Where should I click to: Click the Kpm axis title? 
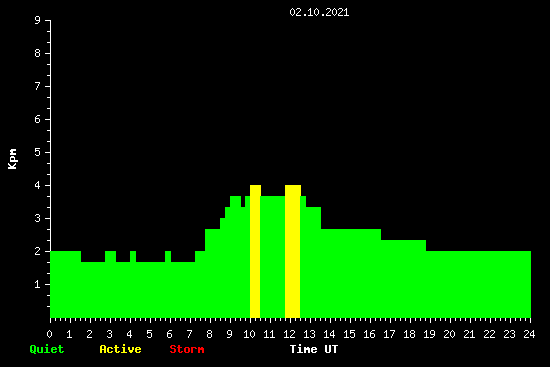coord(13,159)
